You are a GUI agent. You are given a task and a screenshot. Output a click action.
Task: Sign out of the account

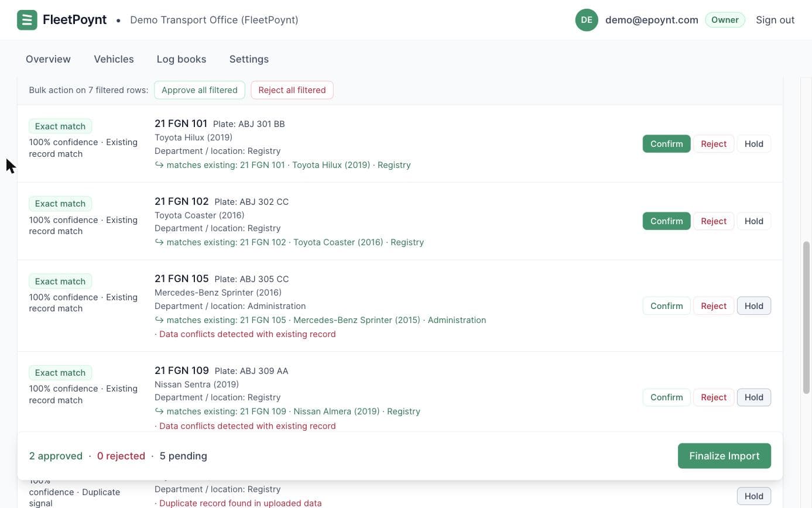tap(775, 20)
